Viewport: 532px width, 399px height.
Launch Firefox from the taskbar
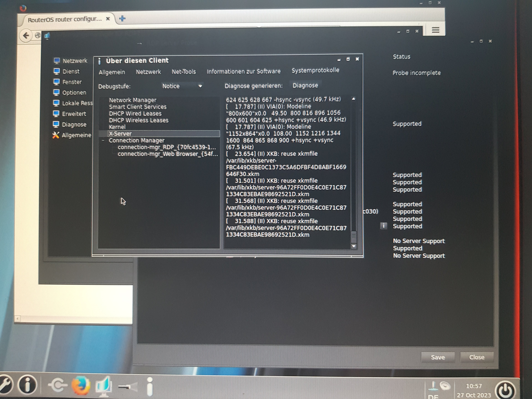[x=81, y=385]
